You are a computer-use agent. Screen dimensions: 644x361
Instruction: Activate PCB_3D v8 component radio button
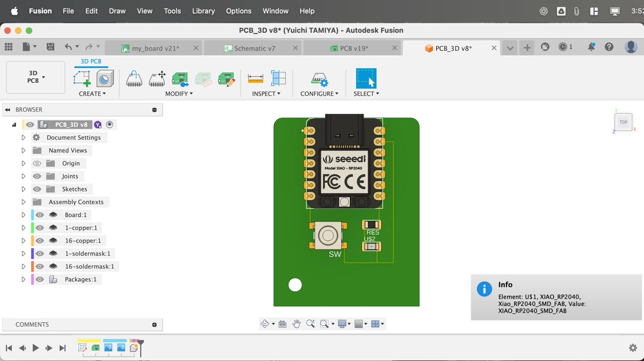click(x=109, y=124)
